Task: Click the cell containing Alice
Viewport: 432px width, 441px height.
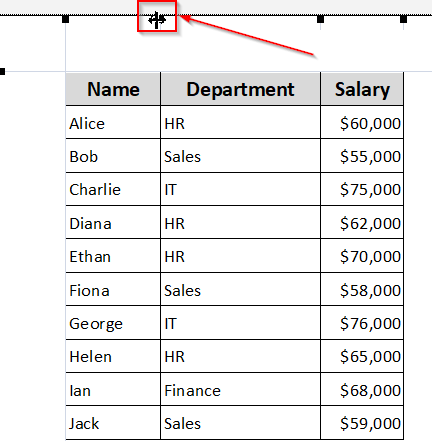Action: tap(113, 122)
